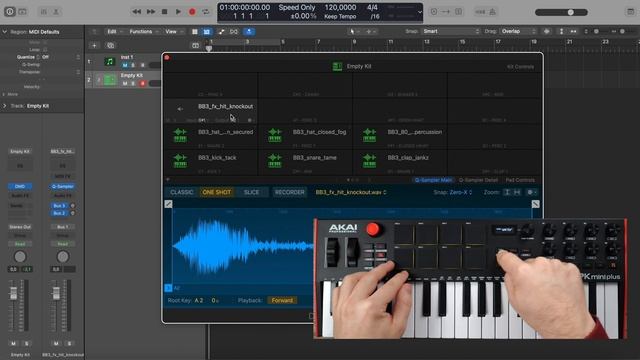This screenshot has width=640, height=360.
Task: Solo the Inst 1 track
Action: pyautogui.click(x=133, y=65)
